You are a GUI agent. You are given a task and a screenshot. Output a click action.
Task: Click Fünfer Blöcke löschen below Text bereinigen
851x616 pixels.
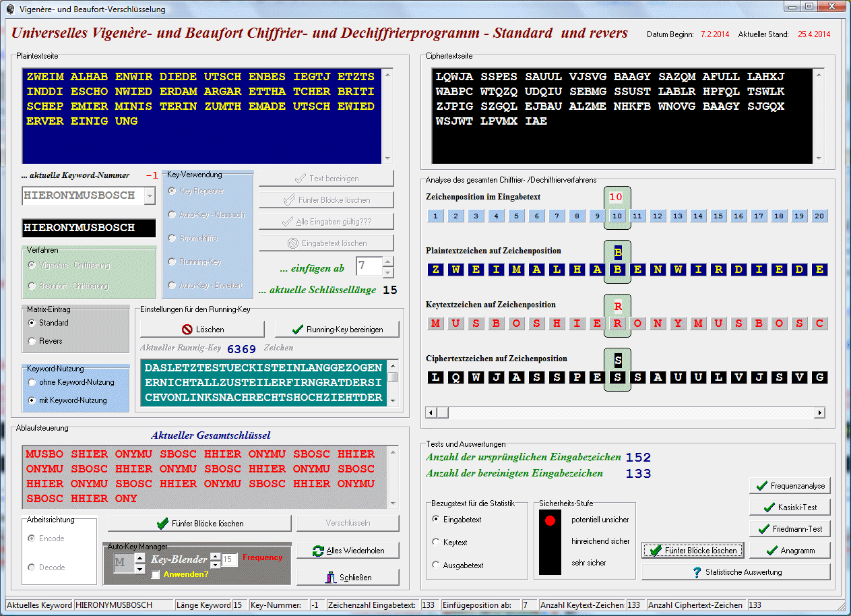pyautogui.click(x=326, y=200)
